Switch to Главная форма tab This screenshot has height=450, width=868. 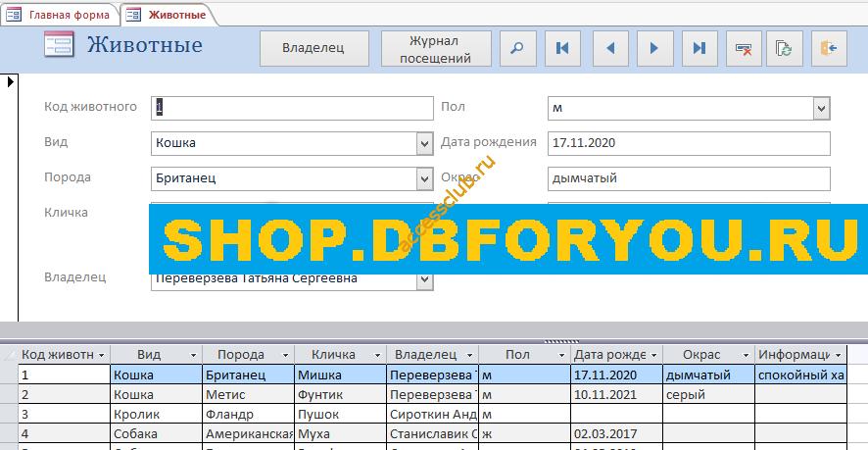[62, 15]
